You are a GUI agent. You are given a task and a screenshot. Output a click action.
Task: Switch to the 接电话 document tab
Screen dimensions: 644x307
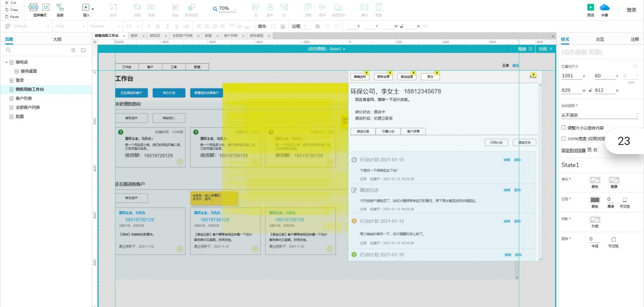155,36
